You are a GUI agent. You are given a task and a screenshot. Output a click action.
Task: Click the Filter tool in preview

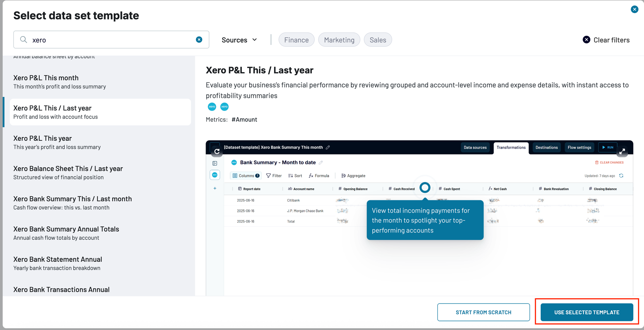click(274, 176)
